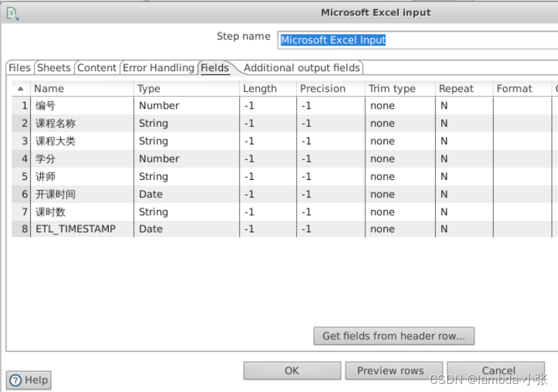Click the String type cell for 讲师
This screenshot has width=558, height=392.
[x=187, y=177]
